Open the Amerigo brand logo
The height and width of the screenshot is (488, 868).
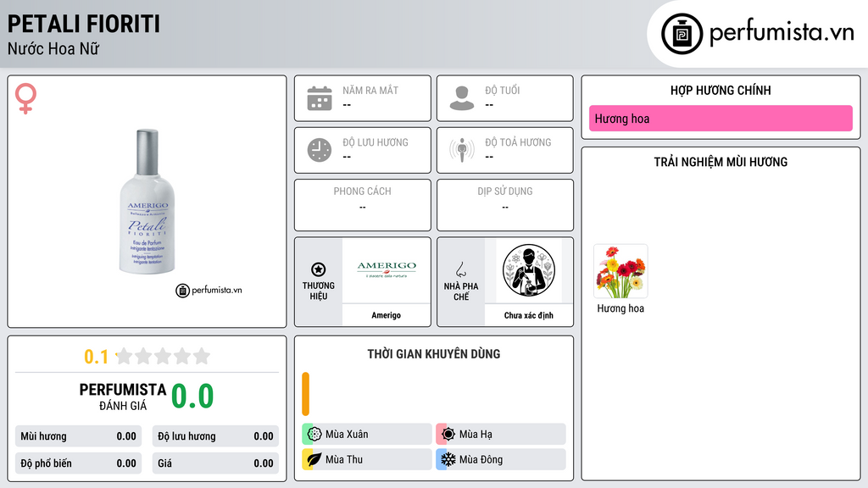coord(387,270)
